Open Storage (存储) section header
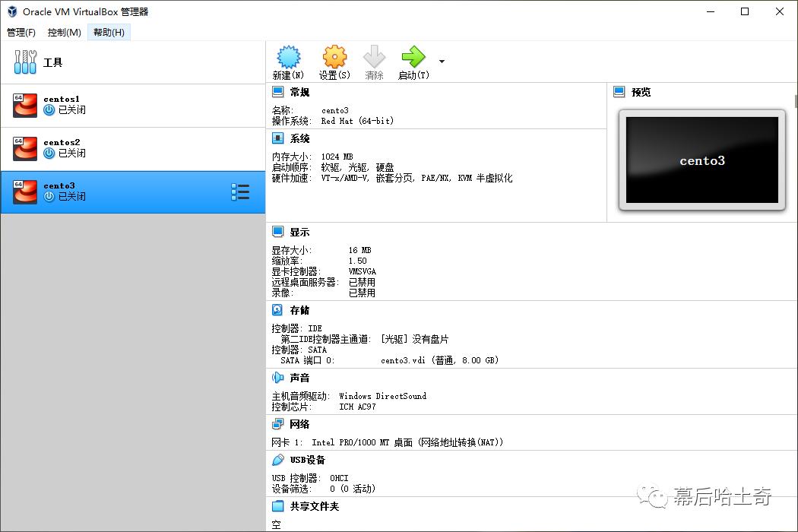The image size is (798, 532). (299, 310)
